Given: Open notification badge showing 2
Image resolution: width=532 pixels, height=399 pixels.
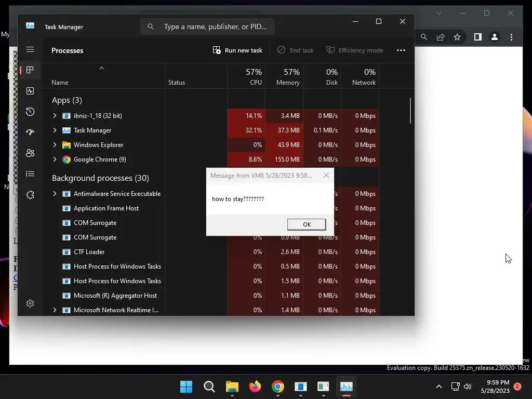Looking at the screenshot, I should click(x=517, y=387).
